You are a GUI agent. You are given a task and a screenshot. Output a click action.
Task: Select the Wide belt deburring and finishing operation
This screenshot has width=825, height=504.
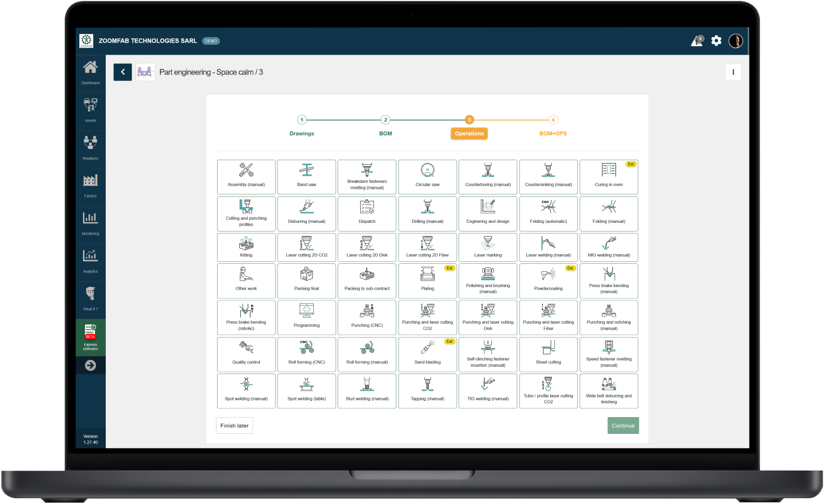[x=608, y=391]
